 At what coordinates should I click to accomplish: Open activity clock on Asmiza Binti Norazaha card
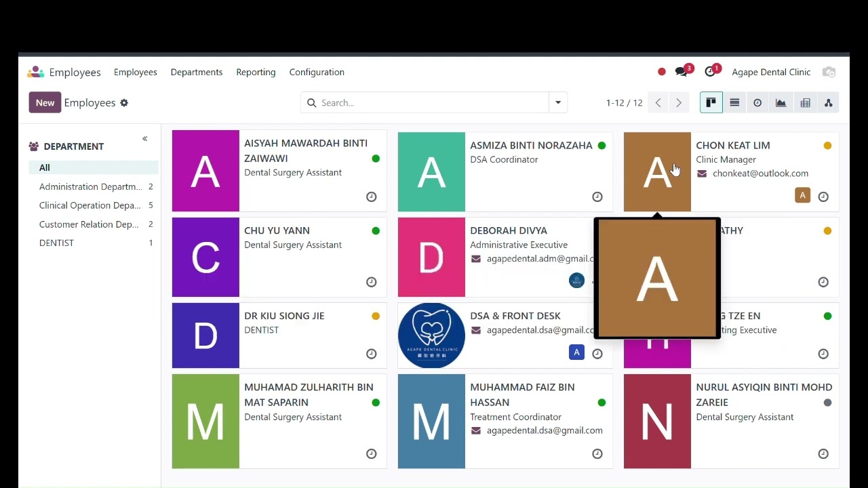597,197
